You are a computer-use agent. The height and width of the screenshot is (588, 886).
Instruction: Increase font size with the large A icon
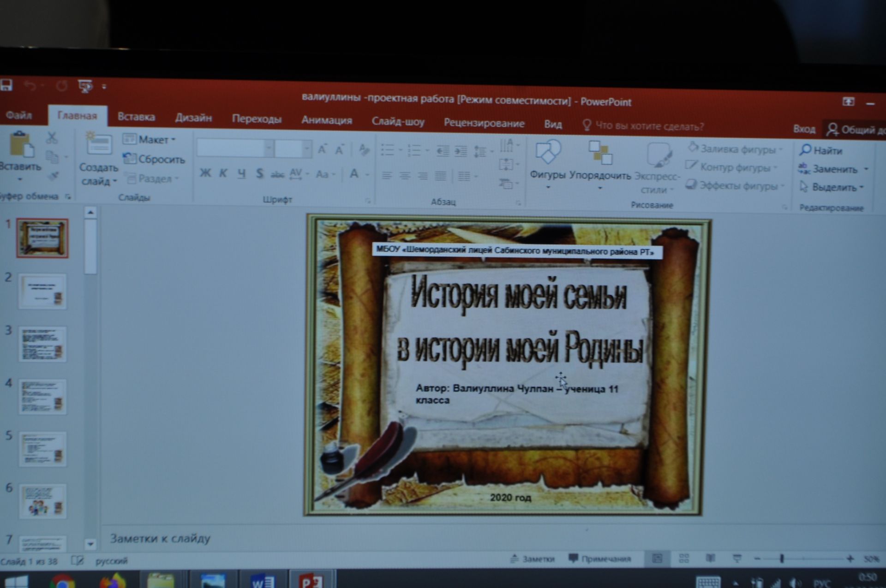click(322, 149)
